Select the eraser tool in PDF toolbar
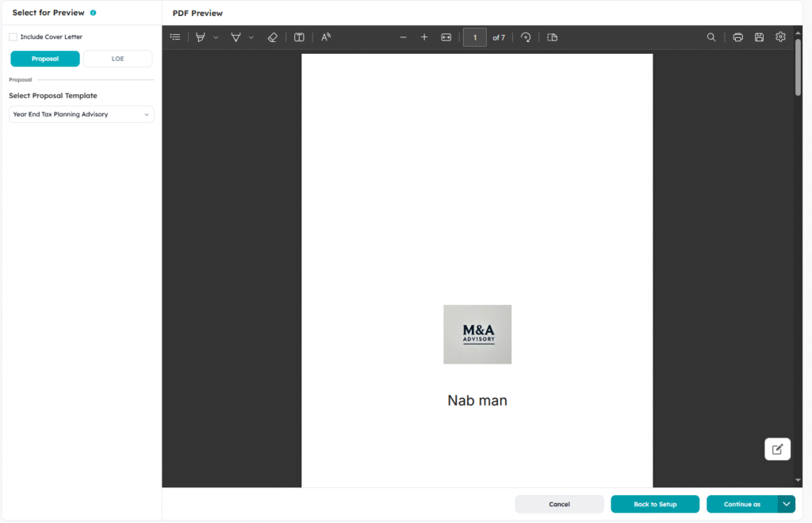812x523 pixels. pos(273,37)
